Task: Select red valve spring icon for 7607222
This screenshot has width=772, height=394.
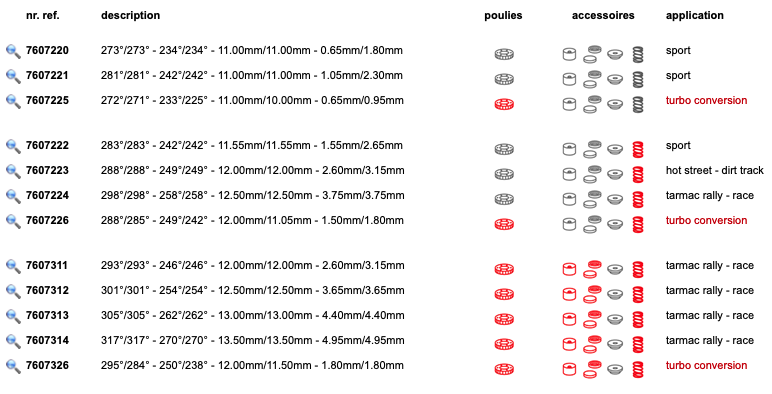Action: [638, 149]
